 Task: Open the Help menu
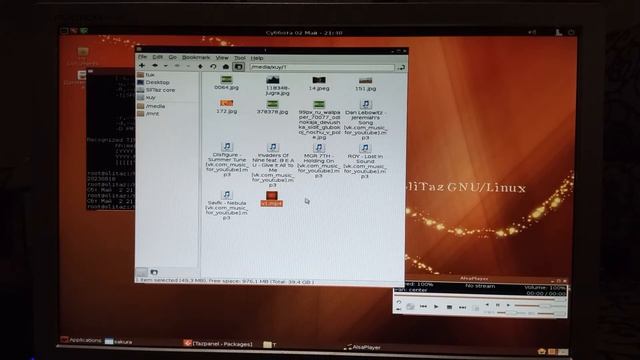(257, 58)
